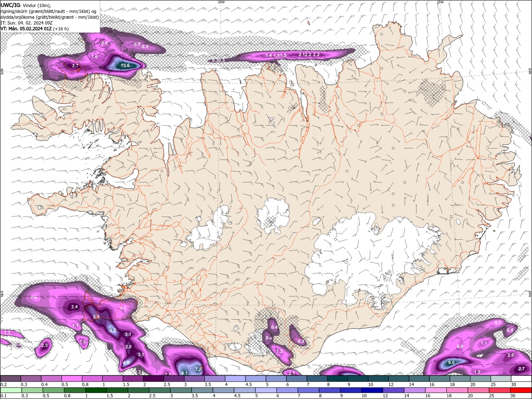Click the 15.6 precipitation maximum label
The width and height of the screenshot is (532, 399).
[x=125, y=65]
